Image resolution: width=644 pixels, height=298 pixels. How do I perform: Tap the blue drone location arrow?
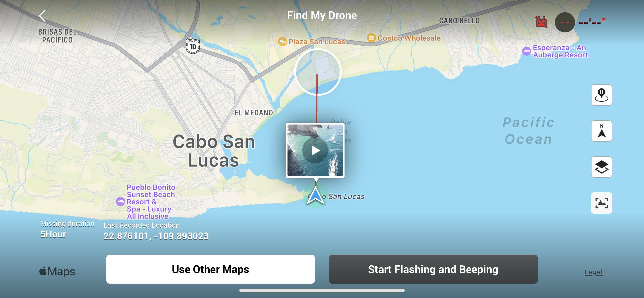(x=316, y=196)
